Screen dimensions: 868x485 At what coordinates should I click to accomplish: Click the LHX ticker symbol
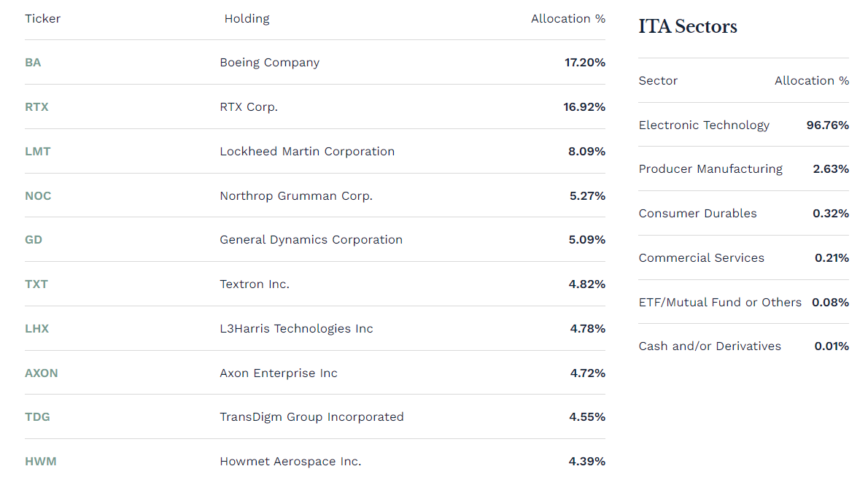click(x=36, y=328)
